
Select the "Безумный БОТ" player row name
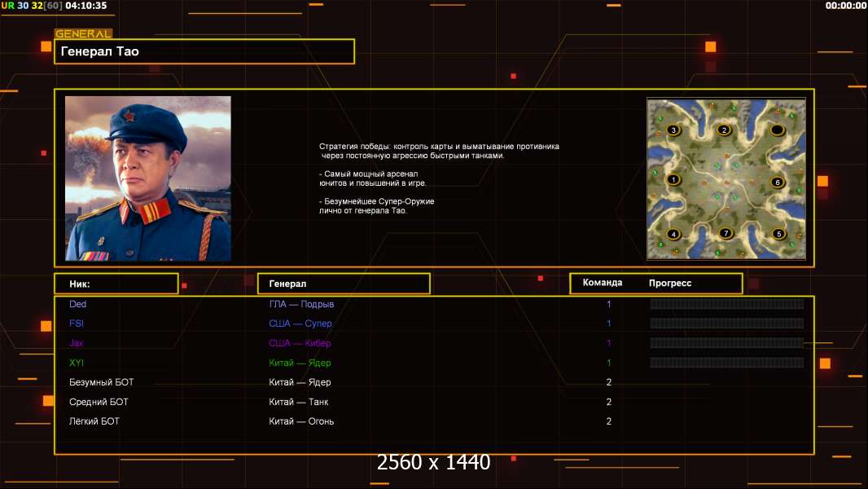pos(101,382)
